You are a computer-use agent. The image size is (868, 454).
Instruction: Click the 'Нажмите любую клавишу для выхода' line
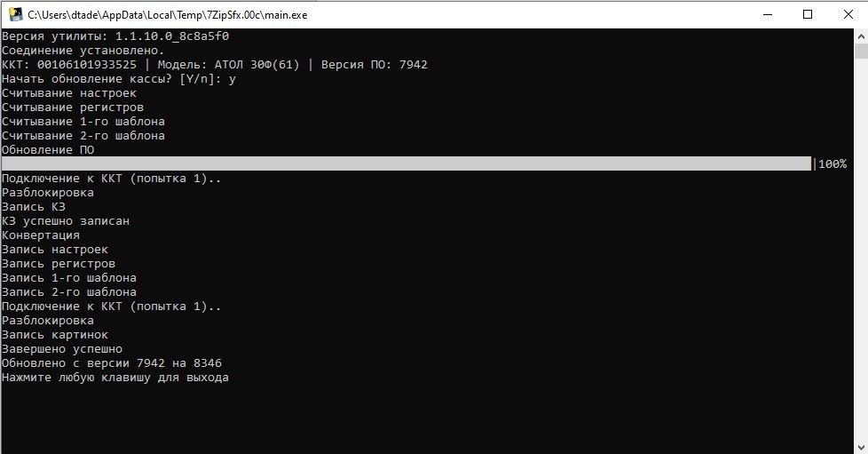pyautogui.click(x=115, y=378)
